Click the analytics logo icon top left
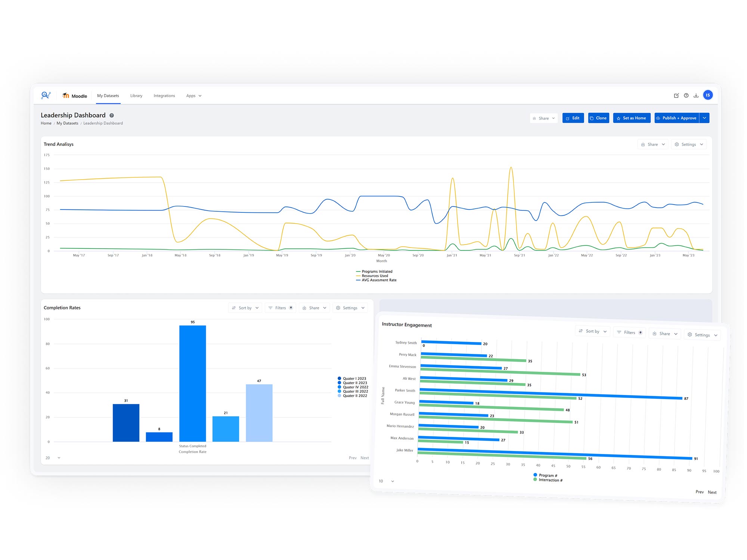The height and width of the screenshot is (560, 747). pos(46,95)
